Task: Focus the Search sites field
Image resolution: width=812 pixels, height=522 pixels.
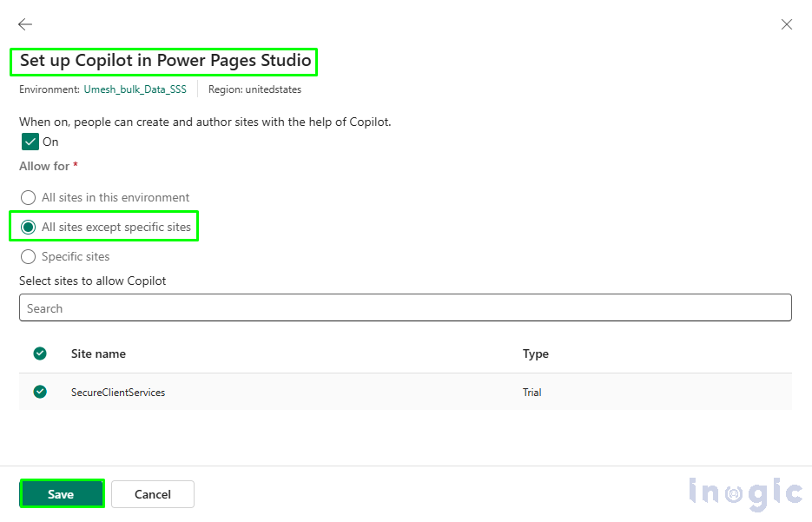Action: [x=406, y=307]
